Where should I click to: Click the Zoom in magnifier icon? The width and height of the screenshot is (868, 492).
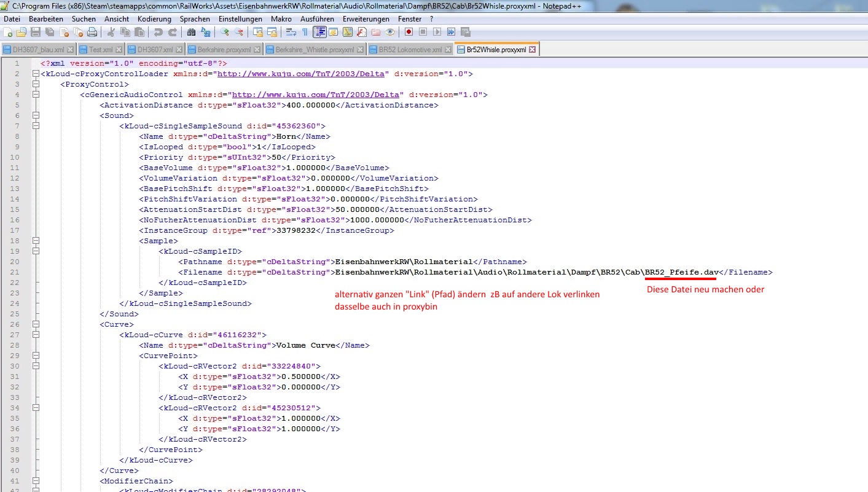225,32
